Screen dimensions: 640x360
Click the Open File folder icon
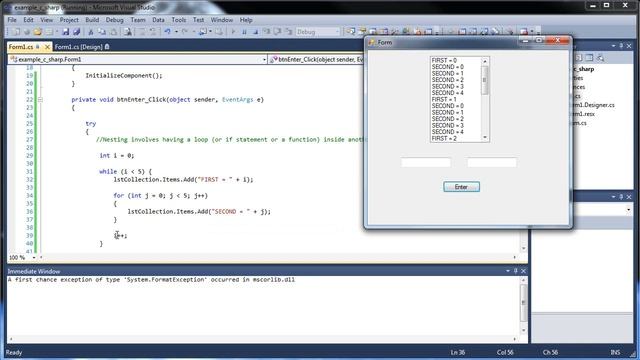(x=38, y=32)
